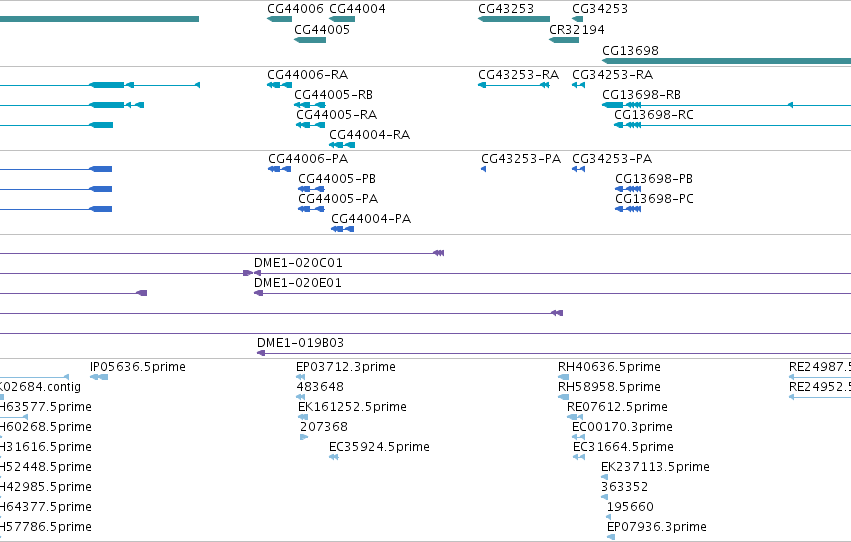
Task: Click protein CG44005-PB label
Action: pyautogui.click(x=337, y=178)
